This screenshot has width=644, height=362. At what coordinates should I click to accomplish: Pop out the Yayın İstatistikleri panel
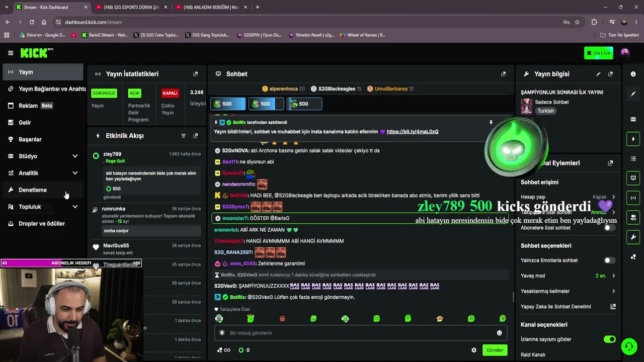click(x=196, y=74)
